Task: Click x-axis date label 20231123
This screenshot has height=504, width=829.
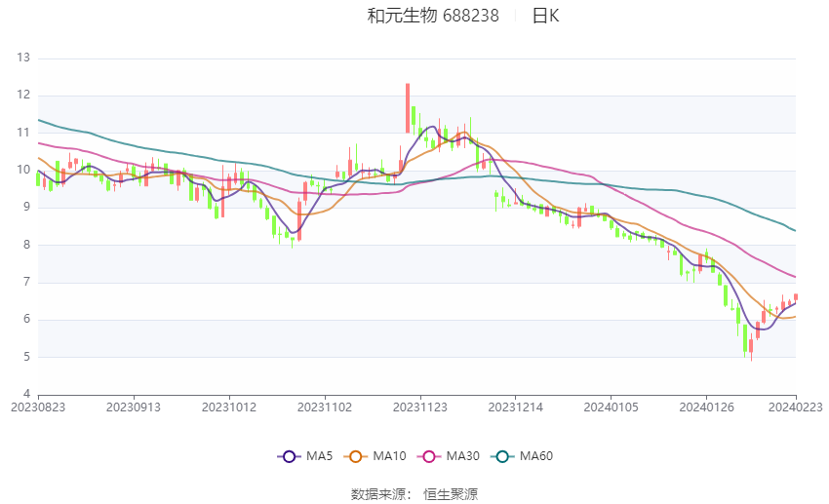Action: click(x=419, y=407)
